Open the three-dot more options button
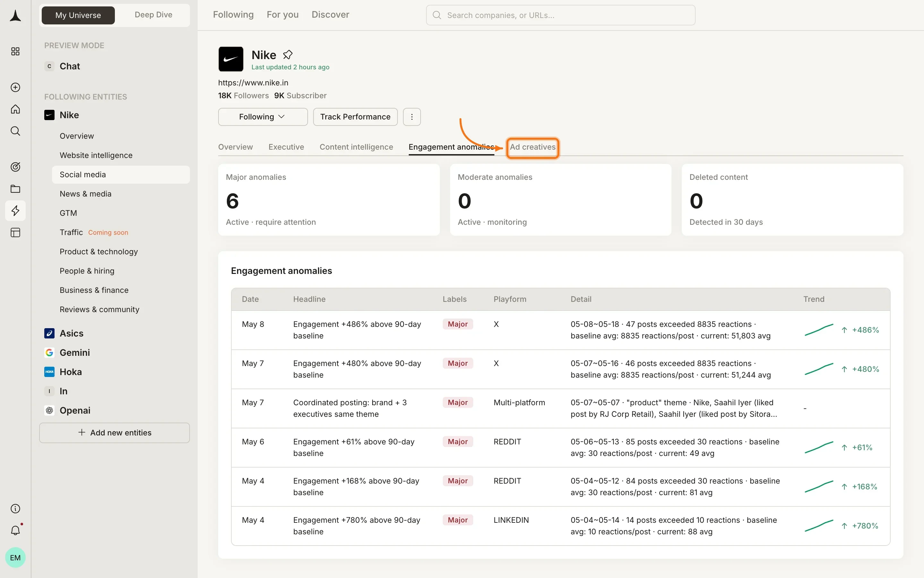 [x=412, y=117]
